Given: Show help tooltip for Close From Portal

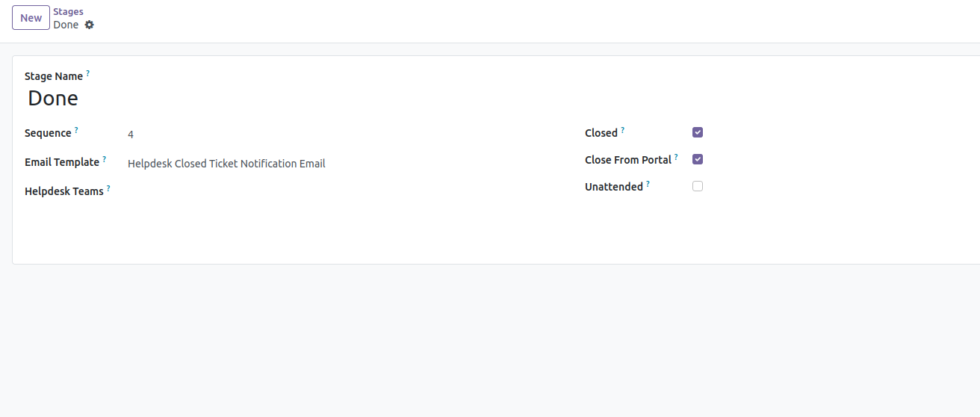Looking at the screenshot, I should pyautogui.click(x=677, y=157).
